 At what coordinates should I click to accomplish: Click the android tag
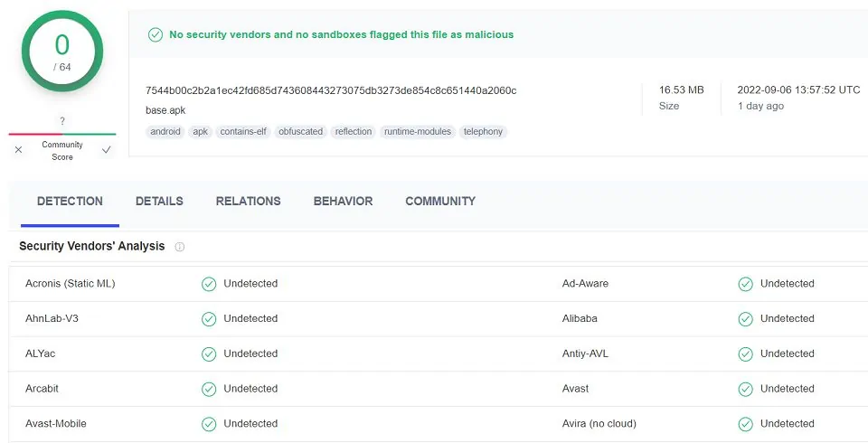pos(165,132)
